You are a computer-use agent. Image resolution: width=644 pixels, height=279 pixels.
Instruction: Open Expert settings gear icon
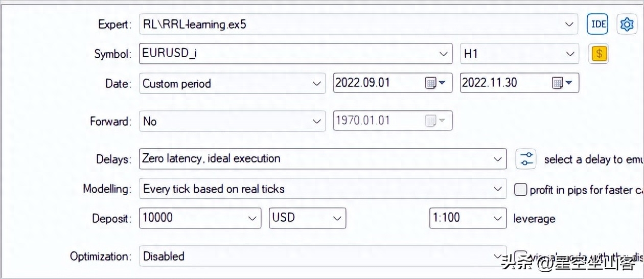627,24
